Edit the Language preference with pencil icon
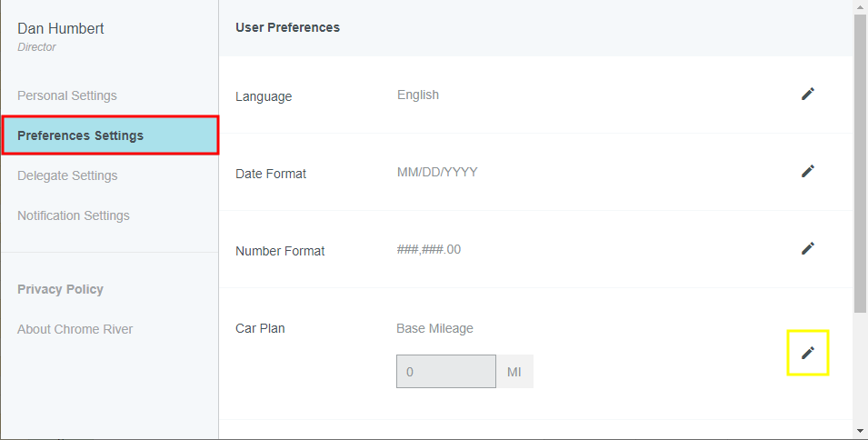 (x=807, y=95)
